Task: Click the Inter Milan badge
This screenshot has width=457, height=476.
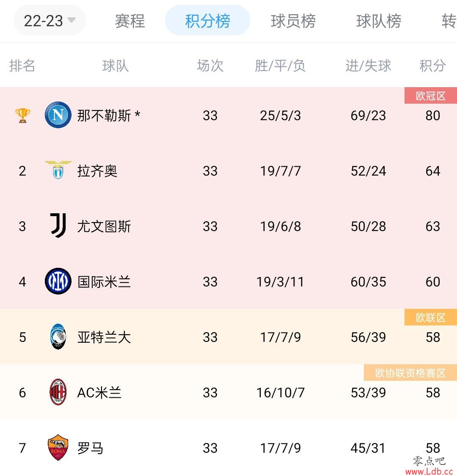Action: (x=58, y=281)
